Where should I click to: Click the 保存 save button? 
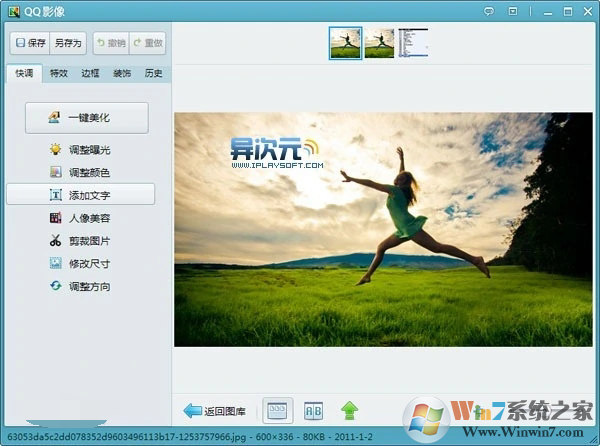pos(30,43)
